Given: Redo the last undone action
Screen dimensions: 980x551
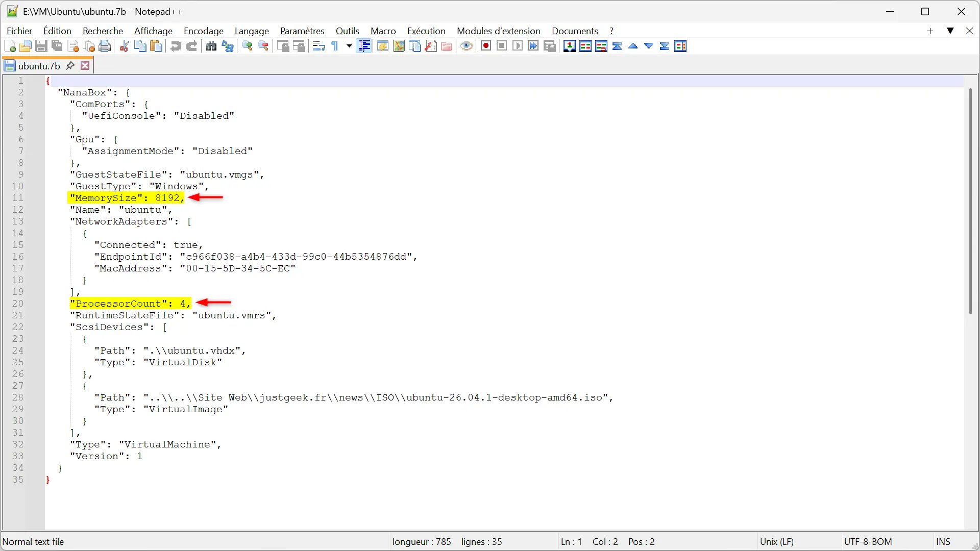Looking at the screenshot, I should pos(191,46).
